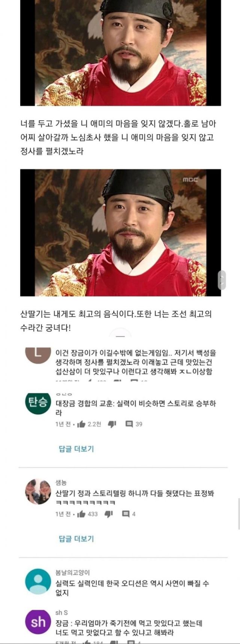Open 샘농 username link

[x=61, y=483]
